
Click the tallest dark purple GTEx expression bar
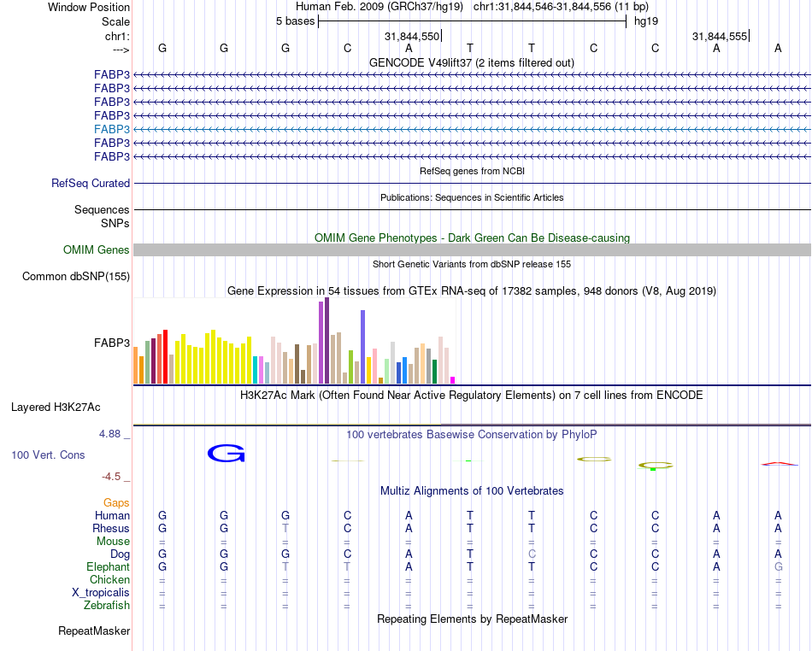pyautogui.click(x=327, y=341)
